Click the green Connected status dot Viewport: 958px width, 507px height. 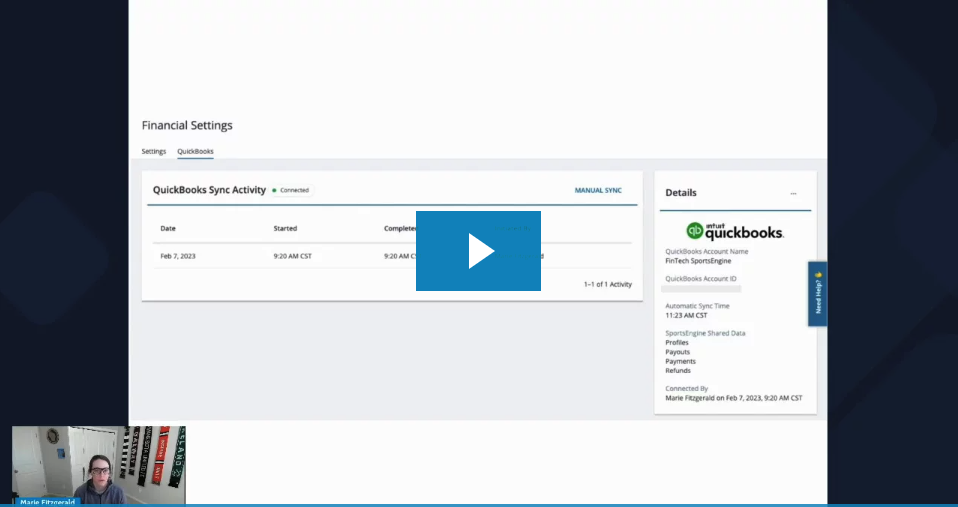click(274, 190)
